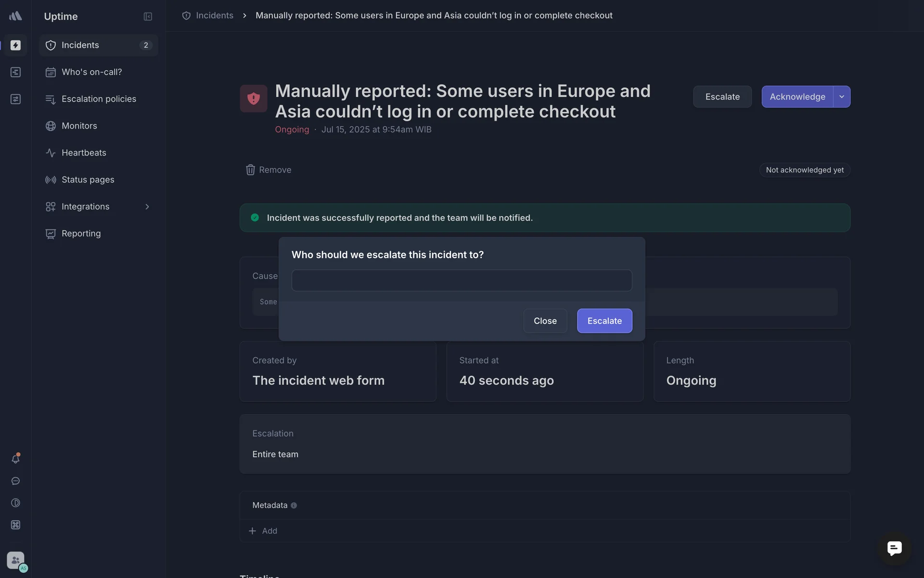Open the live chat support bubble
The height and width of the screenshot is (578, 924).
pyautogui.click(x=894, y=548)
